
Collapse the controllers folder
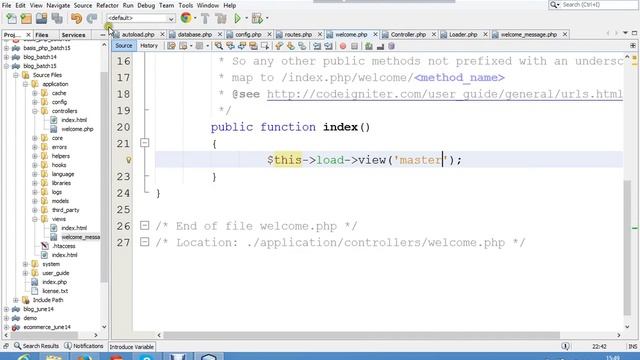[35, 111]
